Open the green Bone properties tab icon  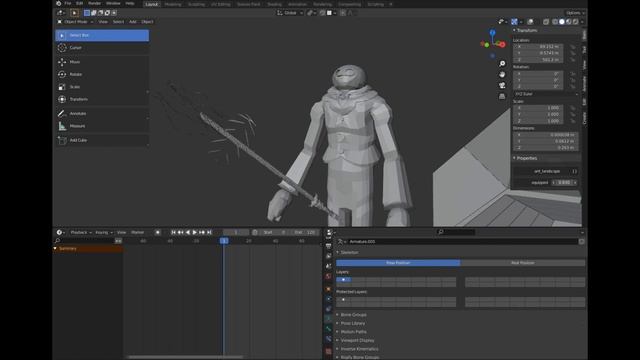tap(329, 329)
